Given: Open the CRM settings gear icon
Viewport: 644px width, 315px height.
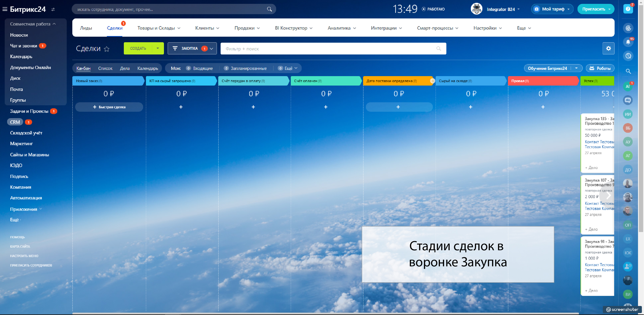Looking at the screenshot, I should click(x=608, y=48).
